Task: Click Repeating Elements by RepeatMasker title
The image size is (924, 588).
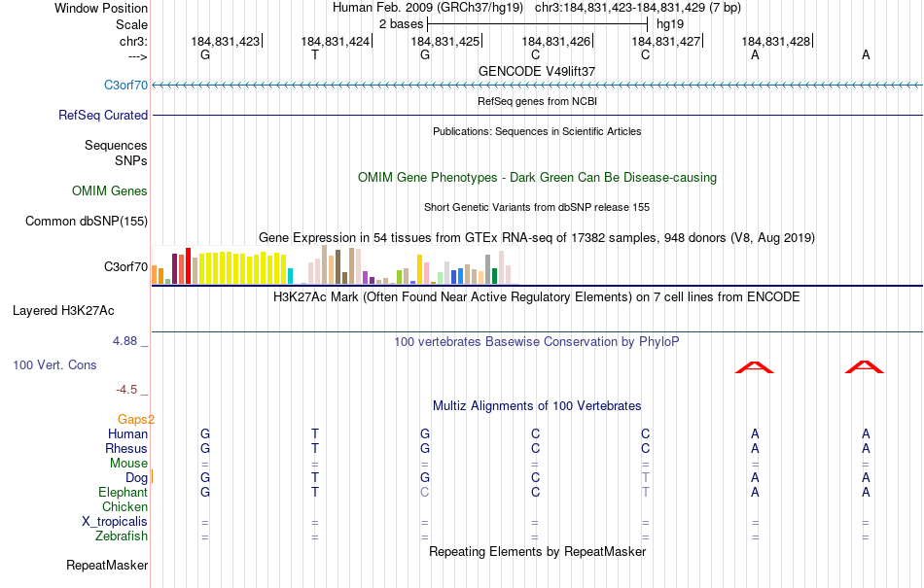Action: 537,551
